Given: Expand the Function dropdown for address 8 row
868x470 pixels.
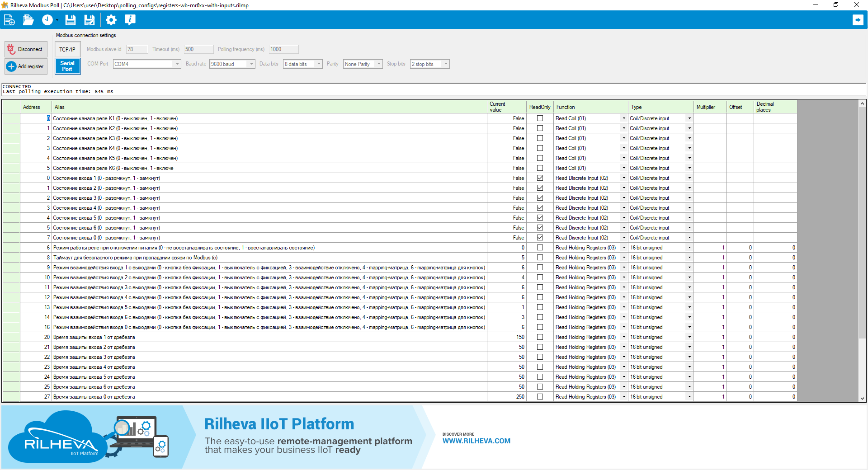Looking at the screenshot, I should pyautogui.click(x=624, y=258).
